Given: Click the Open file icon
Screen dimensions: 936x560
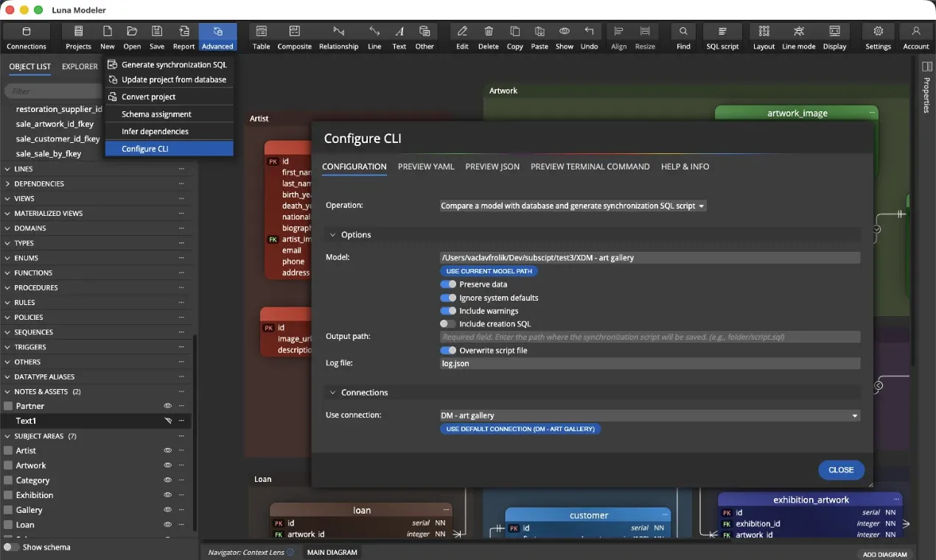Looking at the screenshot, I should click(132, 38).
